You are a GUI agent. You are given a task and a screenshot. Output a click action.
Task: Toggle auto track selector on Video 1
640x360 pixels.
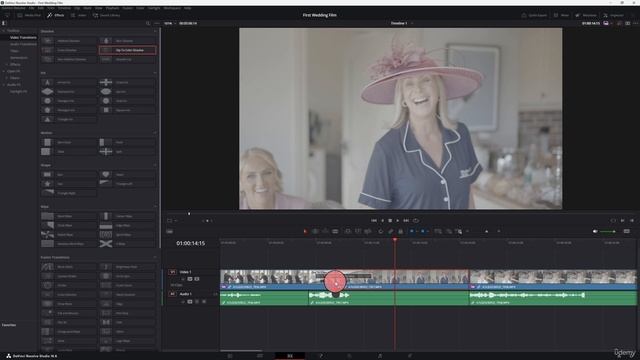[190, 279]
